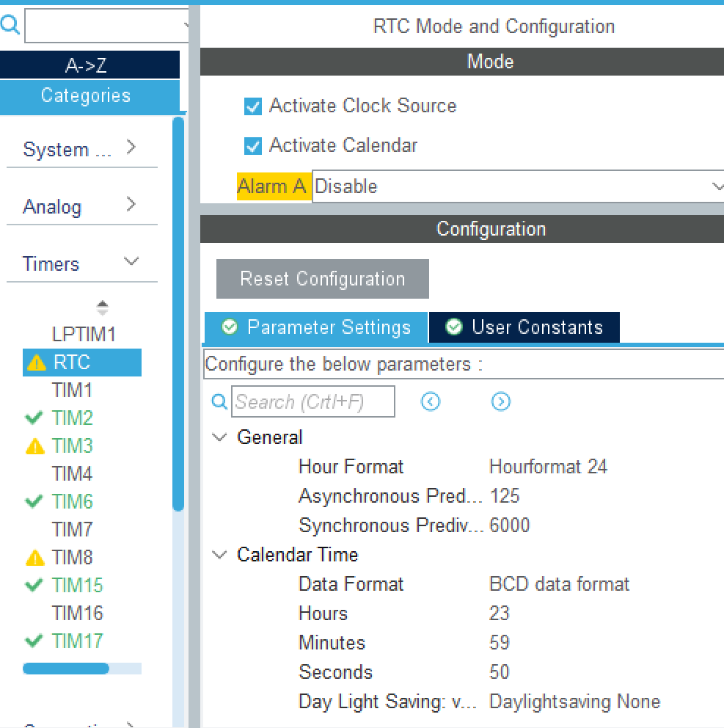Click the TIM8 warning triangle icon
The height and width of the screenshot is (728, 724).
point(34,558)
